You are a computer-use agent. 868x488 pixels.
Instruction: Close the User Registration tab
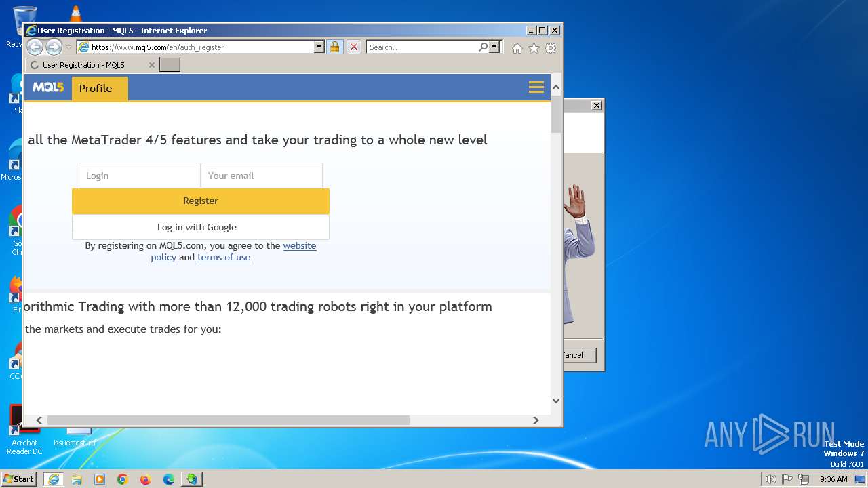152,65
